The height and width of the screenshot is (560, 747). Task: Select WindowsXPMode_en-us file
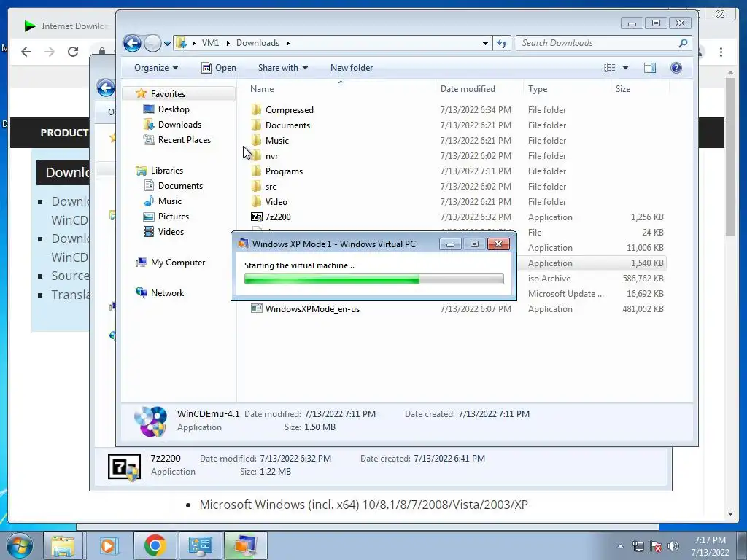point(312,309)
